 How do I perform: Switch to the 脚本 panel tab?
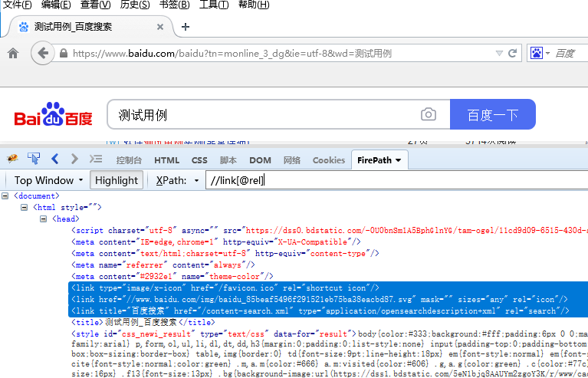coord(228,160)
